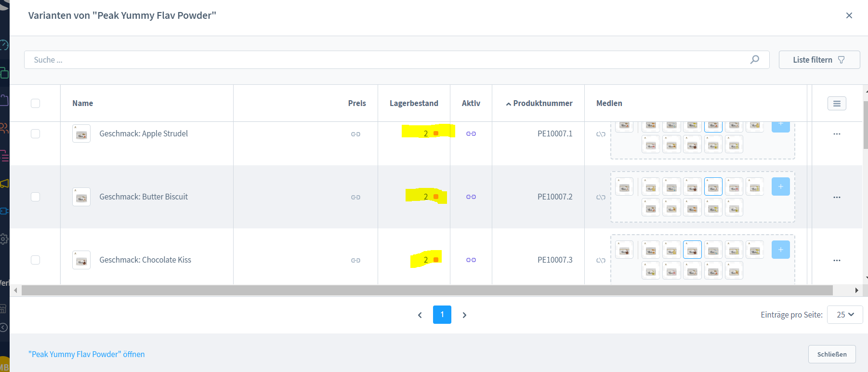
Task: Open context menu for Butter Biscuit row
Action: [837, 197]
